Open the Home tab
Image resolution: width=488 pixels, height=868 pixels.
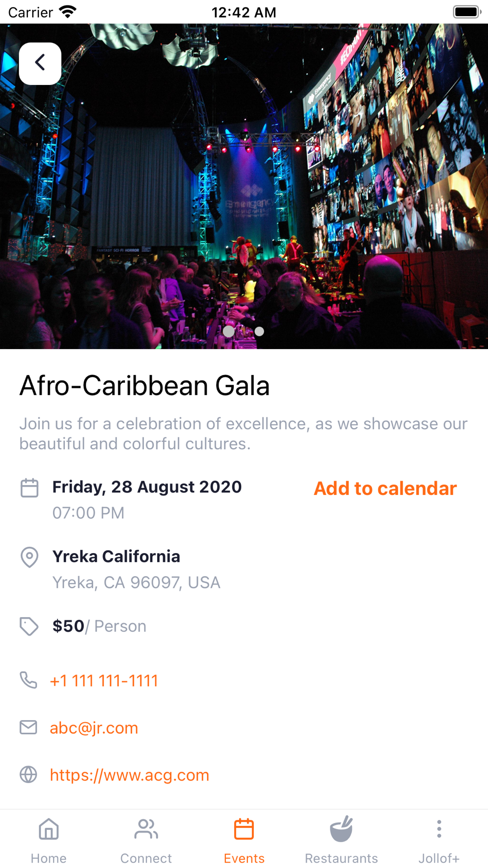pos(49,840)
